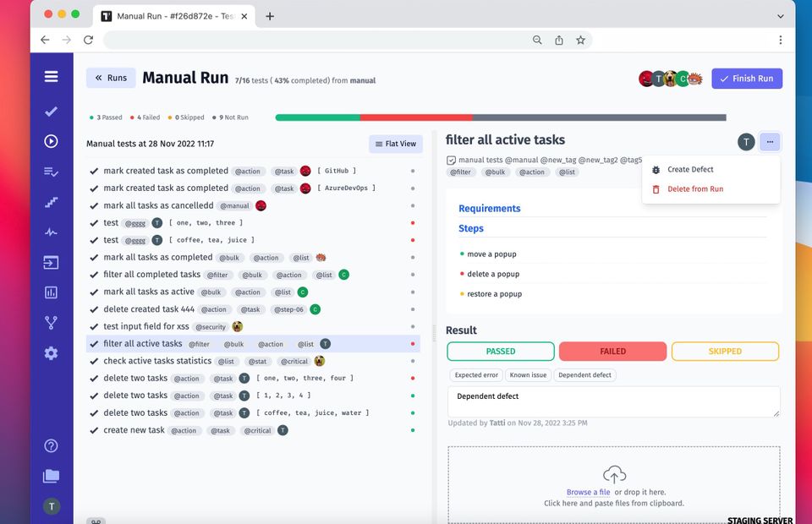Click the browser address bar
The width and height of the screenshot is (812, 524).
coord(347,40)
